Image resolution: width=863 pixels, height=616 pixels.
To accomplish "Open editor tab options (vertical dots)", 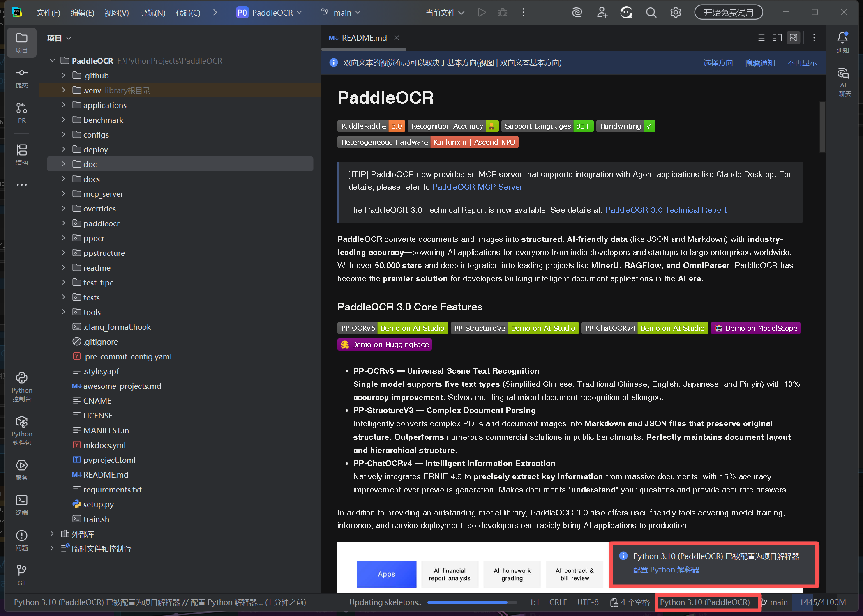I will point(814,38).
